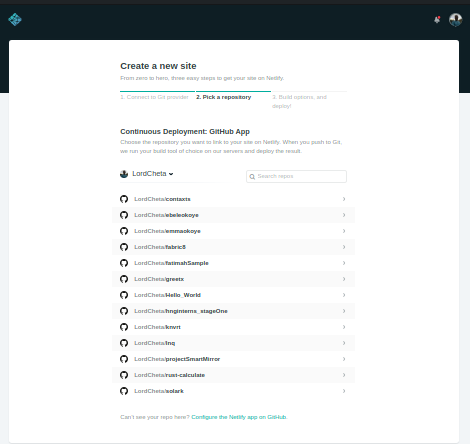Expand the LordCheta account dropdown

(x=147, y=174)
